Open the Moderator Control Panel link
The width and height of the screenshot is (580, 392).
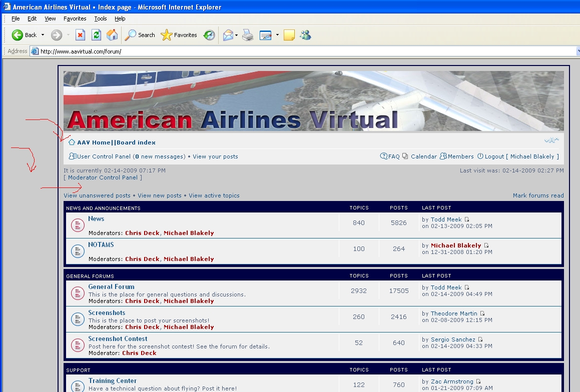(103, 177)
